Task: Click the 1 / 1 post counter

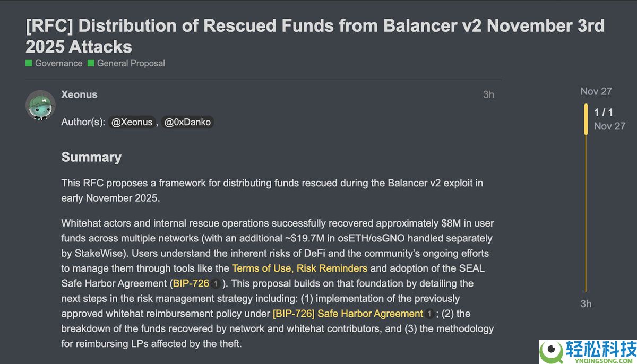Action: point(604,112)
